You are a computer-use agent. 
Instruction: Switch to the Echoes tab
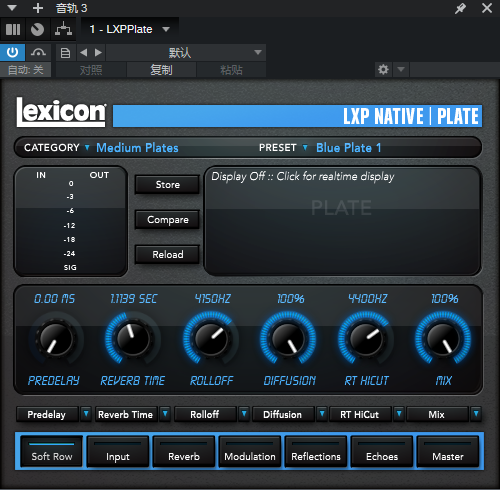coord(382,451)
